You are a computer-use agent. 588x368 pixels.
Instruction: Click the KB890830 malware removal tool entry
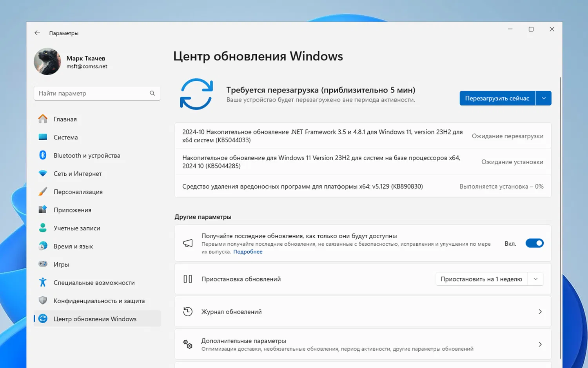click(363, 186)
